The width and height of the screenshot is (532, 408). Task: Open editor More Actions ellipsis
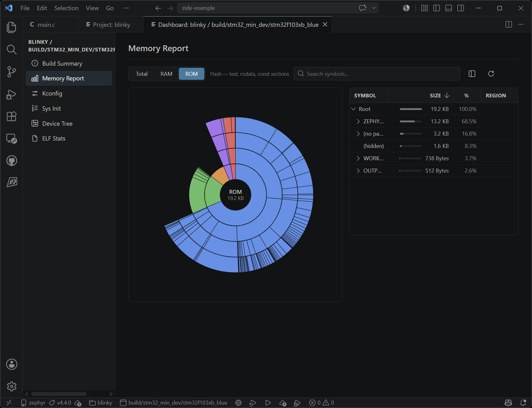[521, 24]
